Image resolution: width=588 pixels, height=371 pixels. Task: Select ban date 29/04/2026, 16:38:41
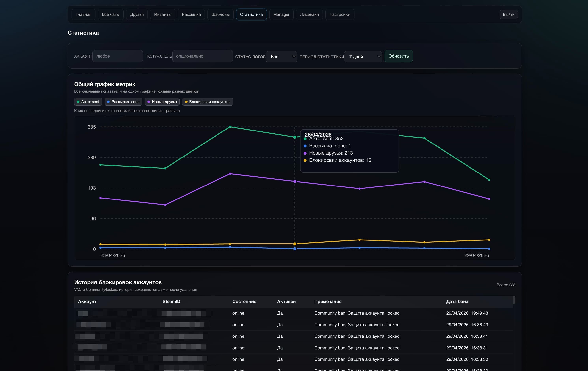point(467,336)
